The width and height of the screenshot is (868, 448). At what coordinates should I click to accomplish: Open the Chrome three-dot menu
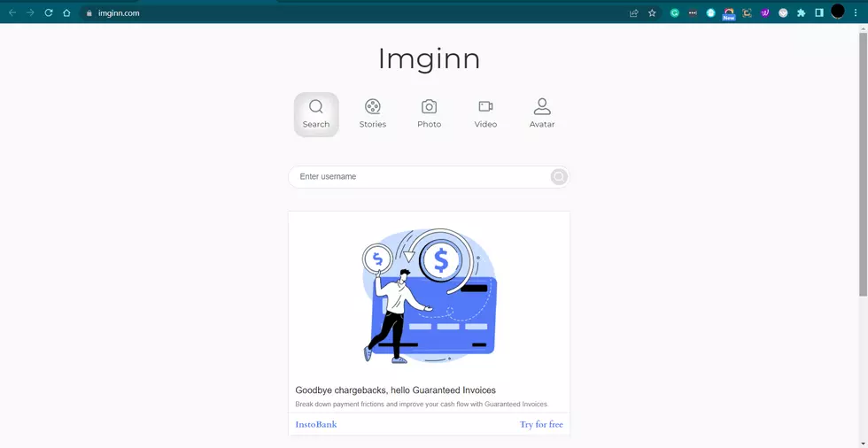(x=856, y=13)
